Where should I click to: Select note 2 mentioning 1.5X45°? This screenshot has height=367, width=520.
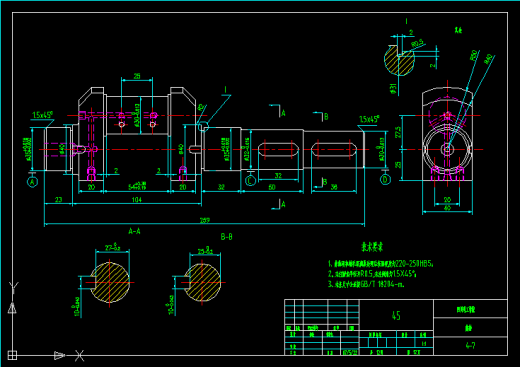click(x=372, y=274)
